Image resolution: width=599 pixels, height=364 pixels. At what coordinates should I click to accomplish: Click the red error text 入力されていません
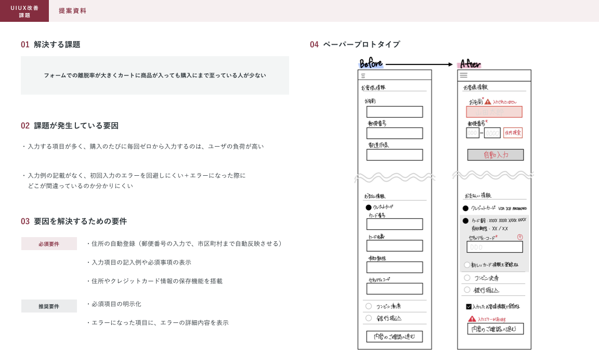click(x=505, y=102)
